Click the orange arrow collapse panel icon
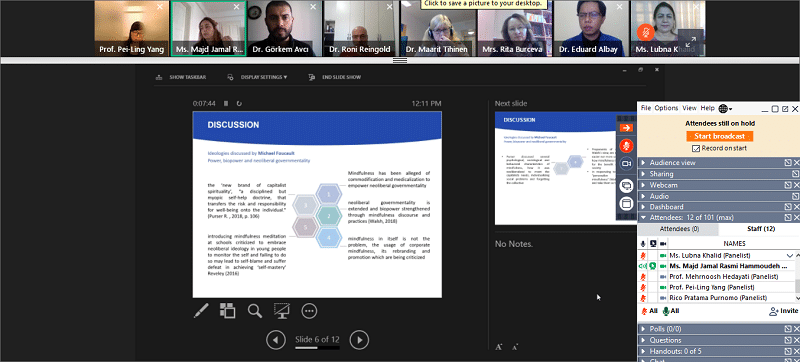The height and width of the screenshot is (362, 800). tap(627, 127)
